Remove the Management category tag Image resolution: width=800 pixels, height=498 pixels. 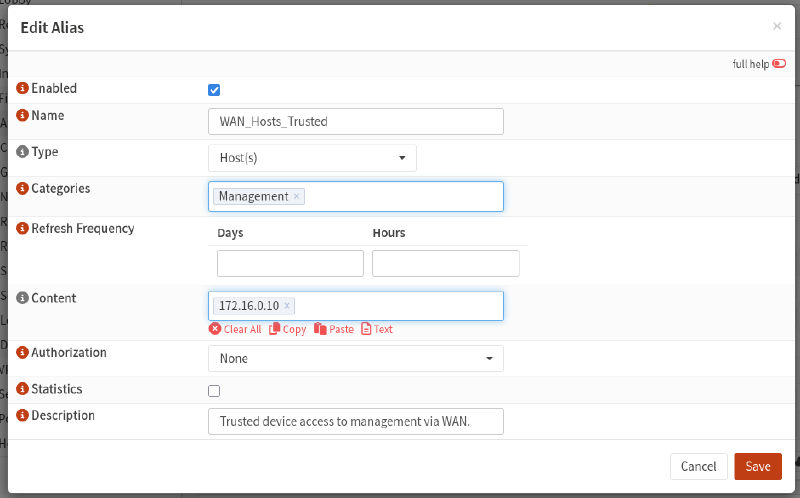coord(296,196)
